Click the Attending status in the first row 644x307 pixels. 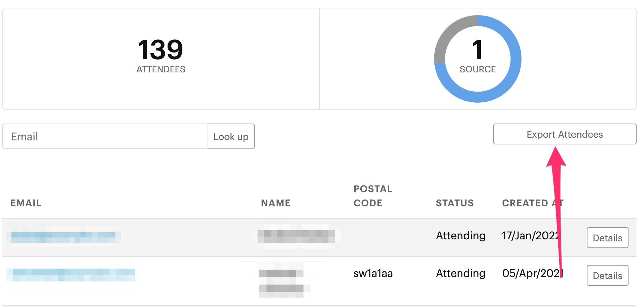(461, 236)
